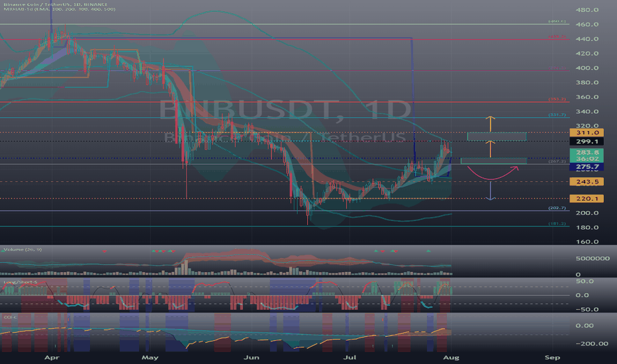Open the MRHAB-1d EMA indicator legend

click(59, 9)
